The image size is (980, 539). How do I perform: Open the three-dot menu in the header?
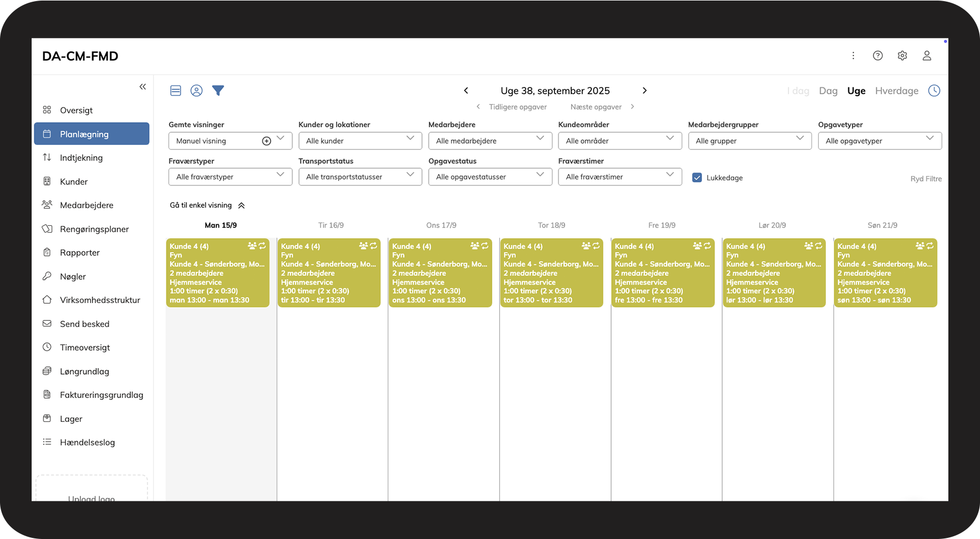click(x=853, y=56)
